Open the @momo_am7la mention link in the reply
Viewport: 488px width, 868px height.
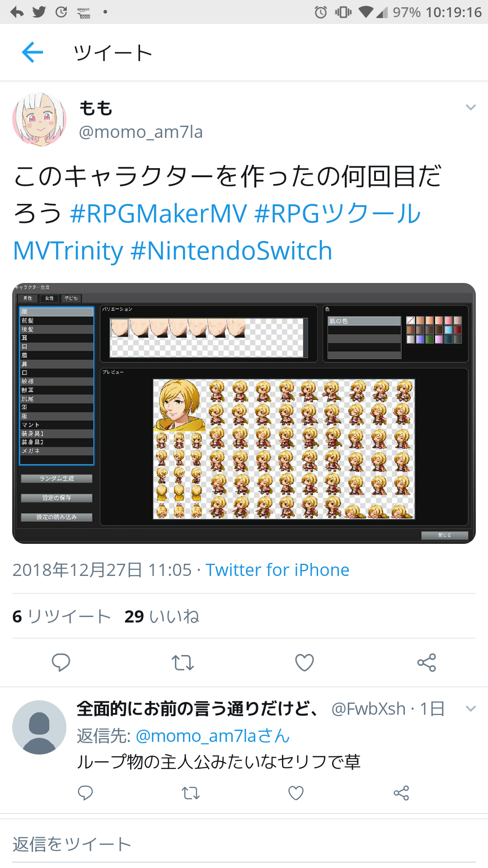click(x=213, y=736)
